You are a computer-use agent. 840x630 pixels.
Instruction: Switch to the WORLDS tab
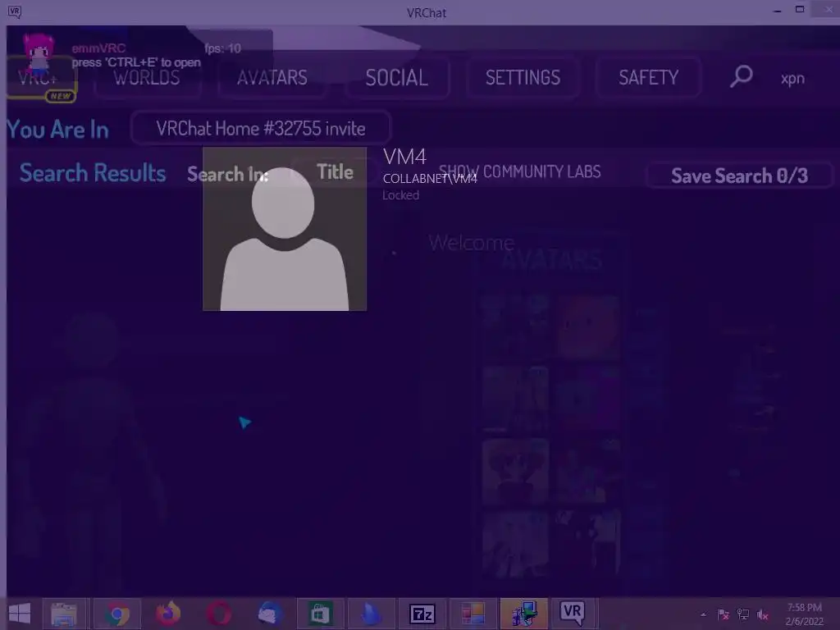[x=147, y=78]
